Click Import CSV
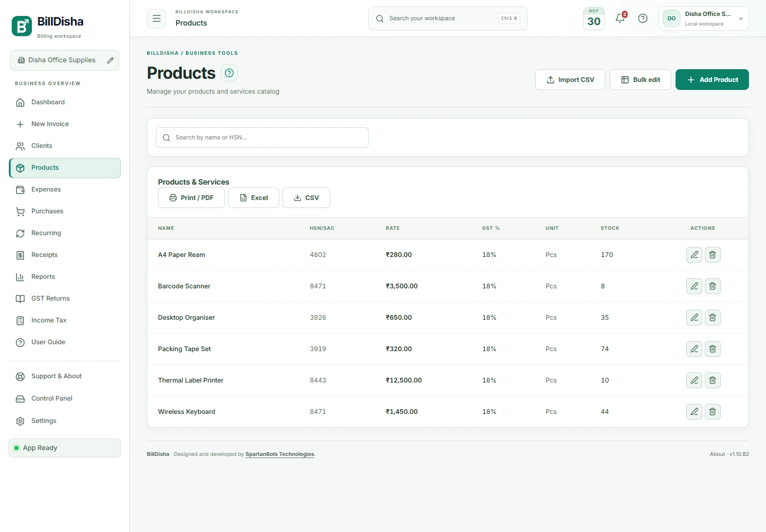Viewport: 766px width, 532px height. click(570, 80)
